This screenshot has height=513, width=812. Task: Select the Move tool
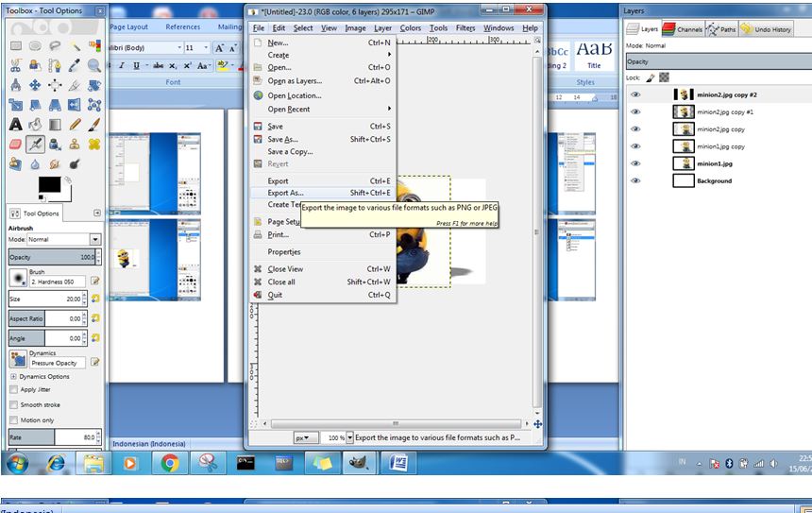[x=35, y=85]
